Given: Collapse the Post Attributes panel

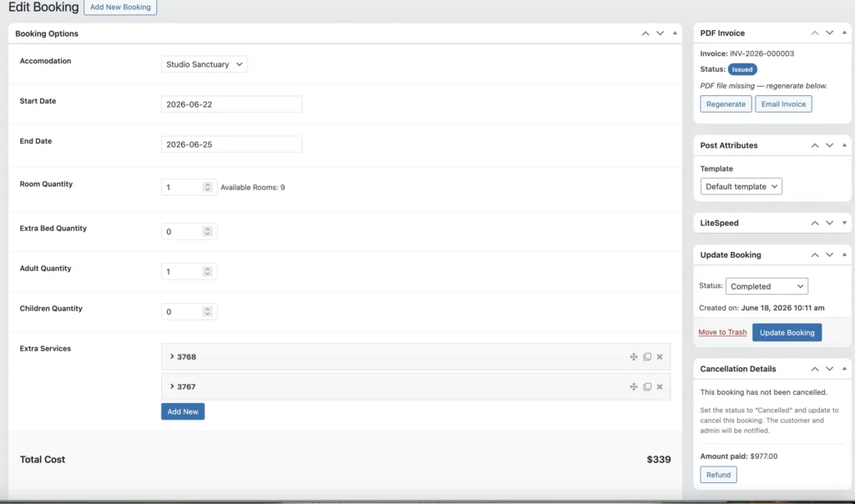Looking at the screenshot, I should click(x=844, y=145).
